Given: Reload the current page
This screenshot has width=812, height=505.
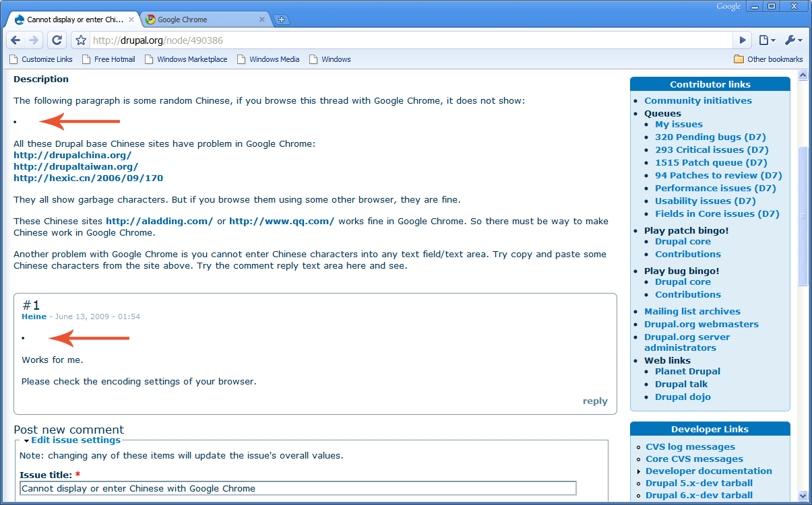Looking at the screenshot, I should tap(57, 40).
